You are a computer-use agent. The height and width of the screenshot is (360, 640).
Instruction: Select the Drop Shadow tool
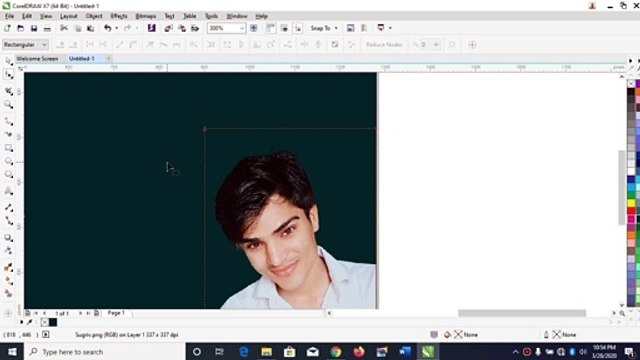point(9,238)
